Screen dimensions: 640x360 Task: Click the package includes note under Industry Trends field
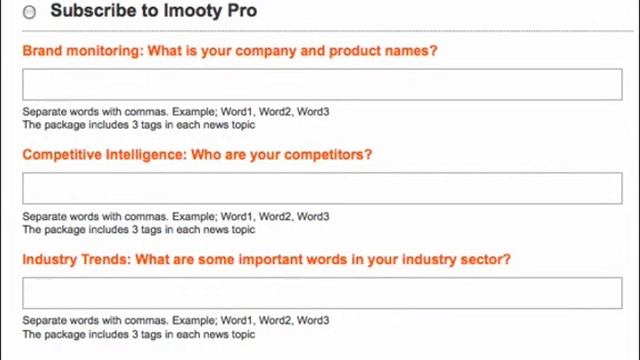pyautogui.click(x=139, y=334)
